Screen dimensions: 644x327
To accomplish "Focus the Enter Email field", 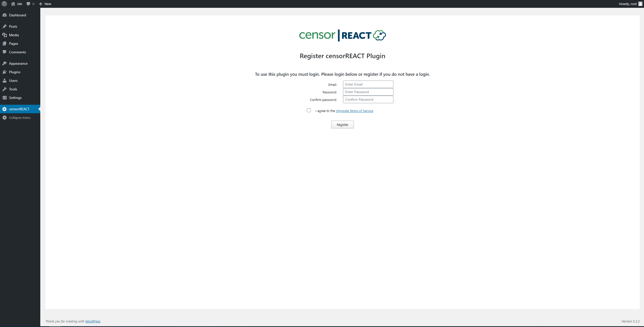I will coord(368,84).
